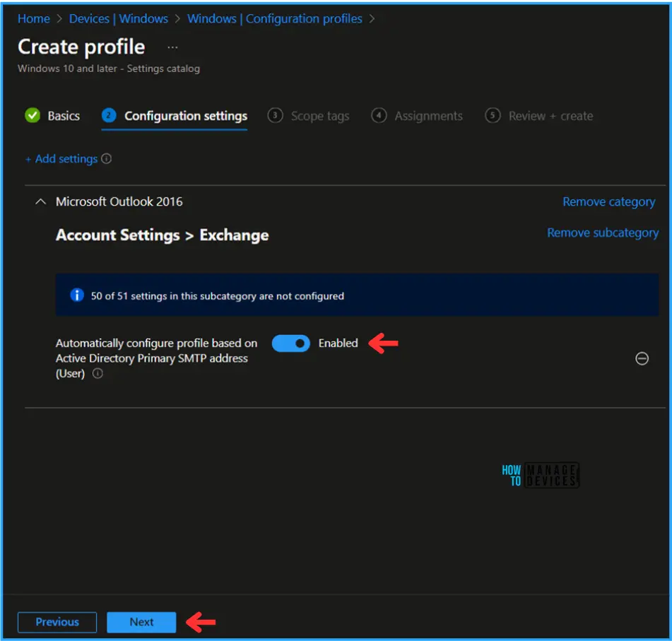Image resolution: width=672 pixels, height=641 pixels.
Task: Collapse the Microsoft Outlook 2016 category
Action: pos(40,201)
